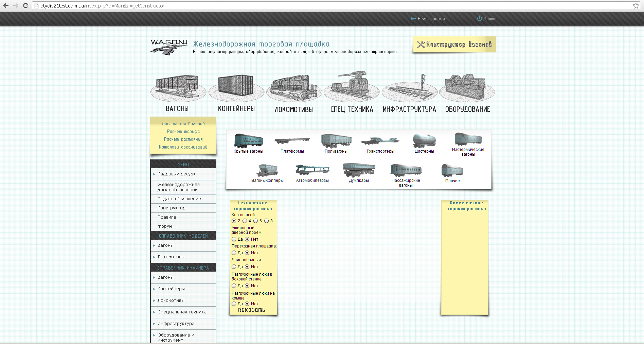This screenshot has width=644, height=344.
Task: Click the показать button
Action: click(252, 310)
